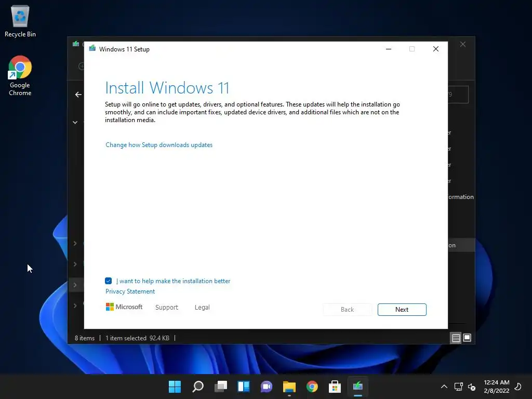Switch File Explorer to large icons view
The height and width of the screenshot is (399, 532).
pyautogui.click(x=467, y=338)
